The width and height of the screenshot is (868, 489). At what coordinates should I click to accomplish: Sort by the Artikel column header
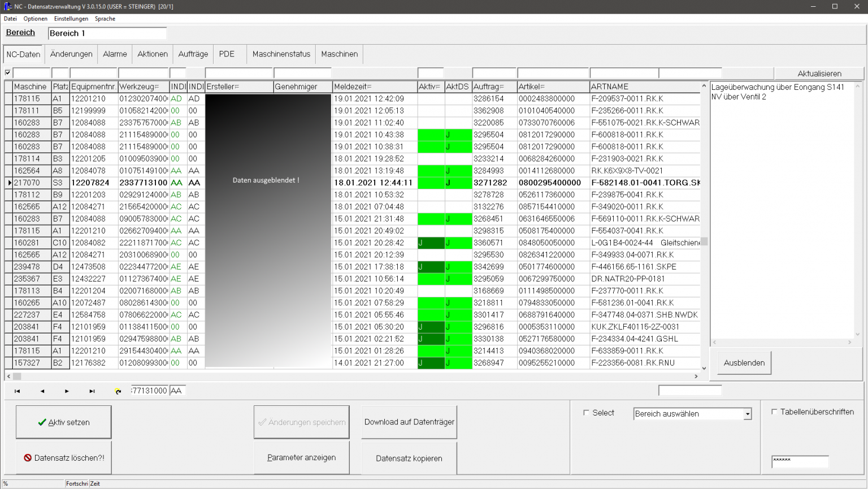click(553, 86)
